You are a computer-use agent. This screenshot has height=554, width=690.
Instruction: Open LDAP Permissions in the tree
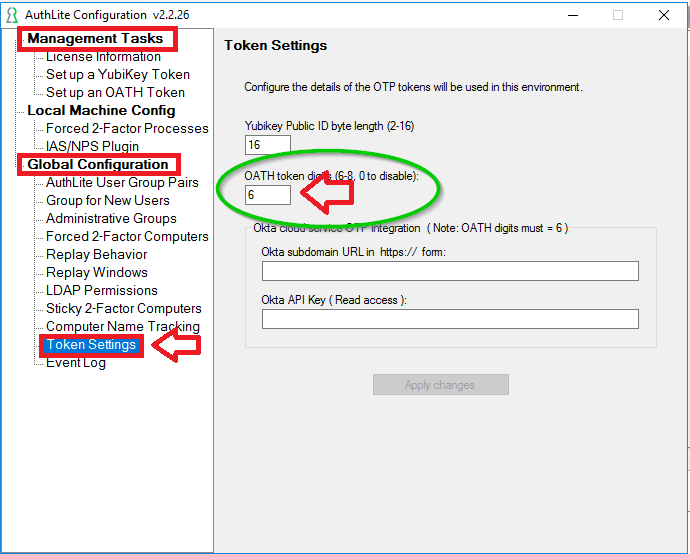coord(101,291)
